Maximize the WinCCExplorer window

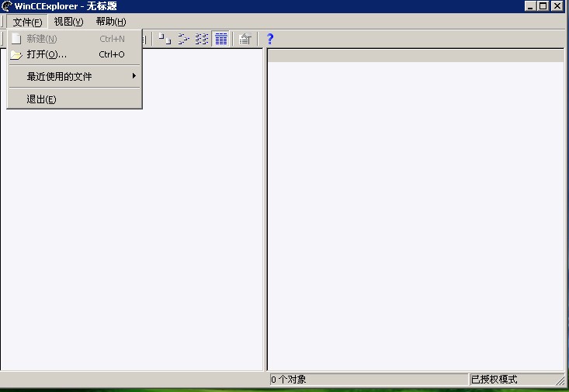click(543, 6)
